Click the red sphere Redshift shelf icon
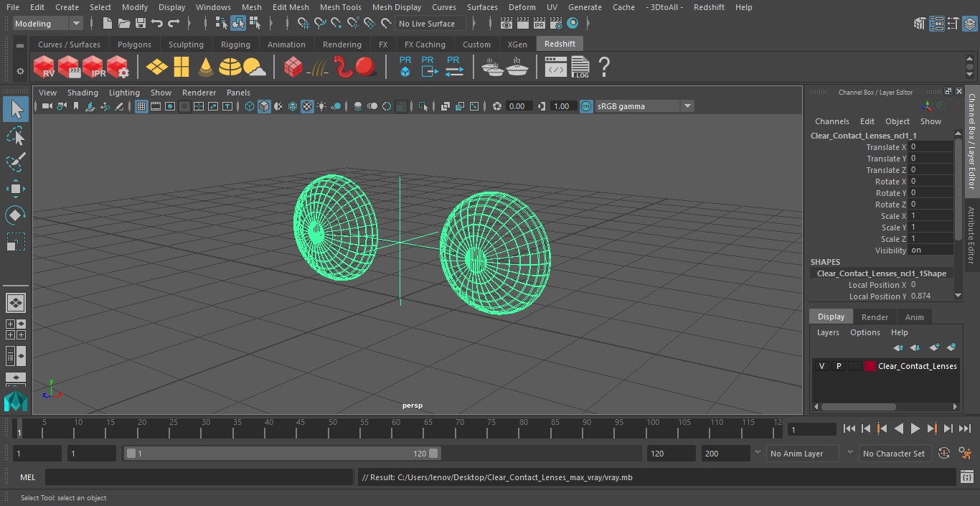The height and width of the screenshot is (506, 980). [366, 67]
